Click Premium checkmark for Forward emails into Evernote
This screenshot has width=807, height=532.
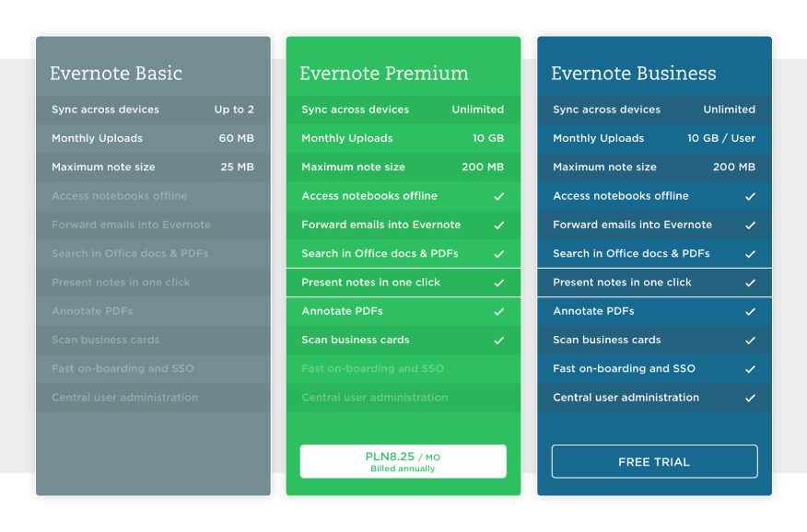(498, 226)
